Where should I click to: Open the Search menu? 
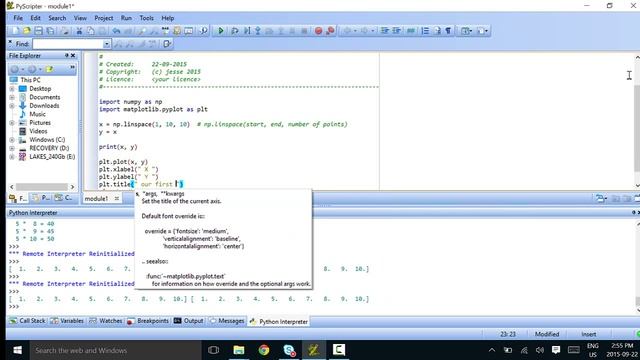[57, 18]
